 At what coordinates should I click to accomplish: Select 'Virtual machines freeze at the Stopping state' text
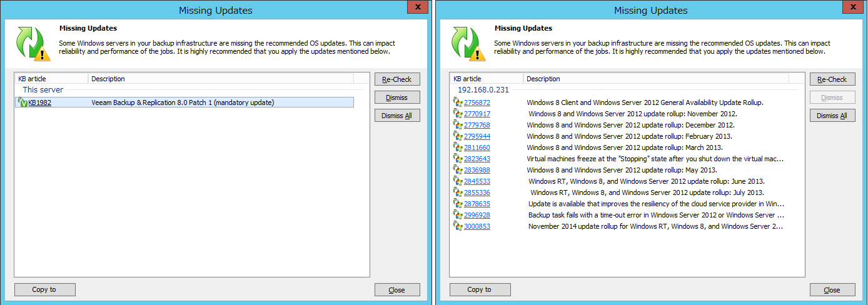(x=655, y=159)
